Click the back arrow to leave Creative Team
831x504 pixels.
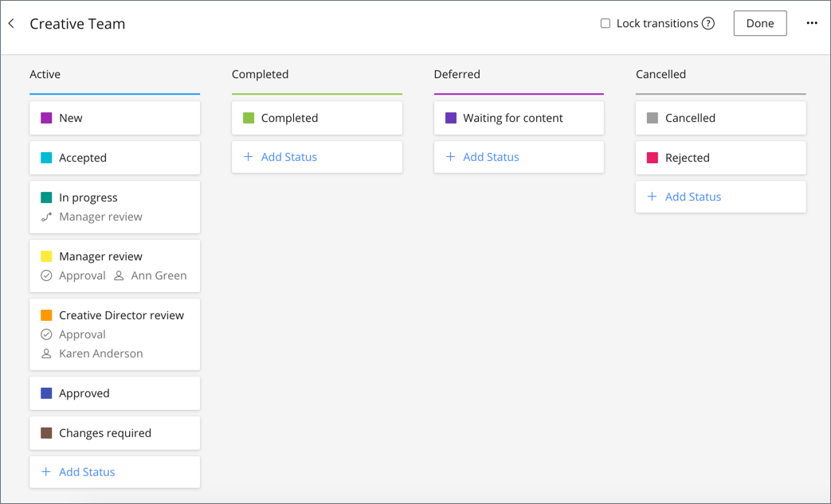click(11, 23)
